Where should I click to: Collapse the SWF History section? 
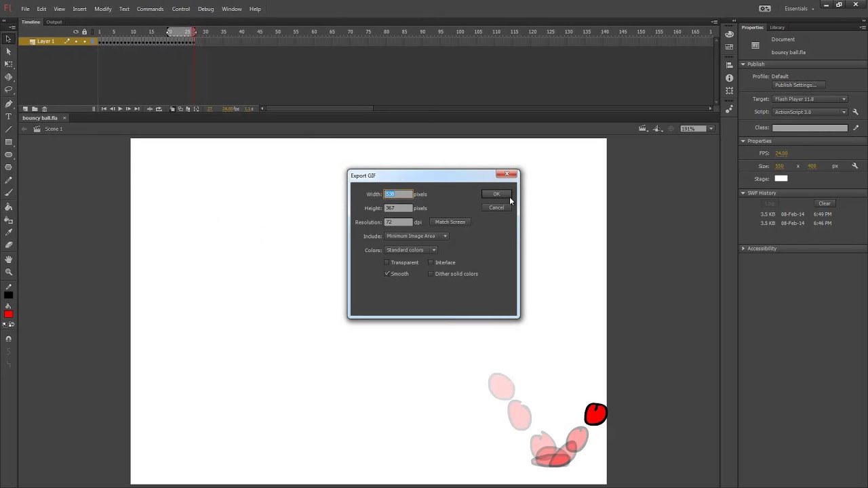pos(743,193)
